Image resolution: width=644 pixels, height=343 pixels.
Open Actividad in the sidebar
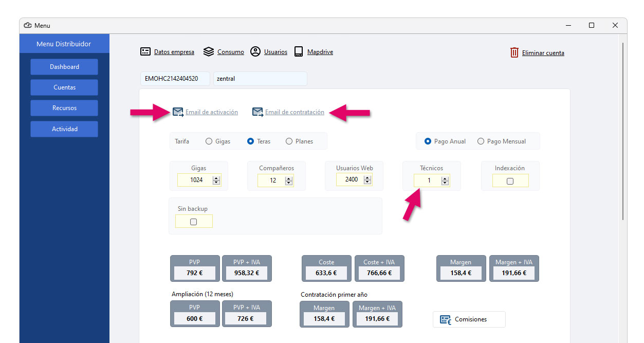64,129
